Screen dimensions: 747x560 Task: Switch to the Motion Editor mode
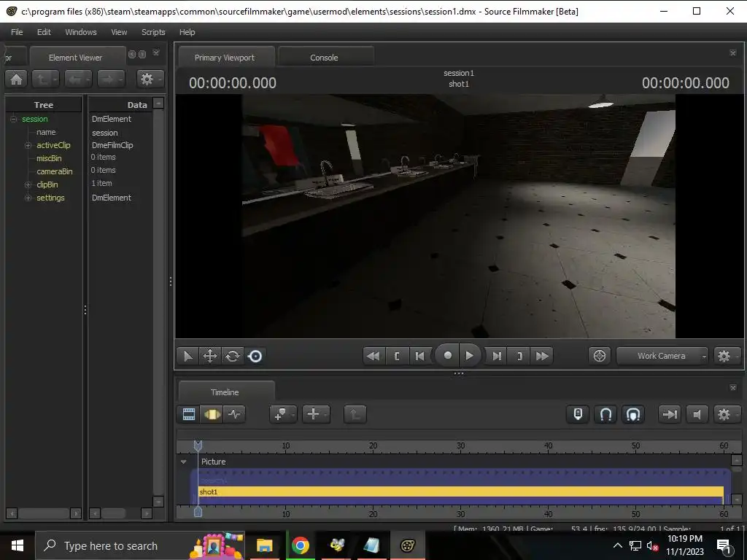[x=212, y=414]
